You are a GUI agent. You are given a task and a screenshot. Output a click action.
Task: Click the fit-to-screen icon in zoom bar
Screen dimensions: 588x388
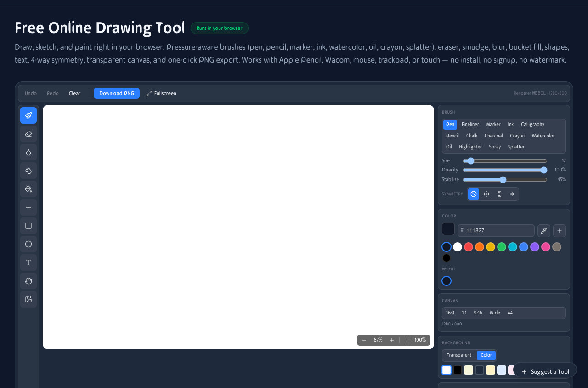[407, 340]
